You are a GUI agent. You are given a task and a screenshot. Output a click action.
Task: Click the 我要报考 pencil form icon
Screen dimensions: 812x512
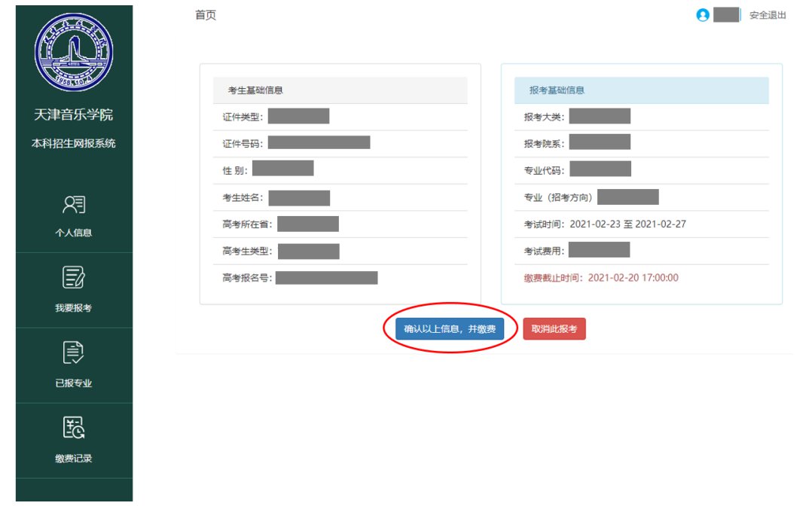point(74,278)
